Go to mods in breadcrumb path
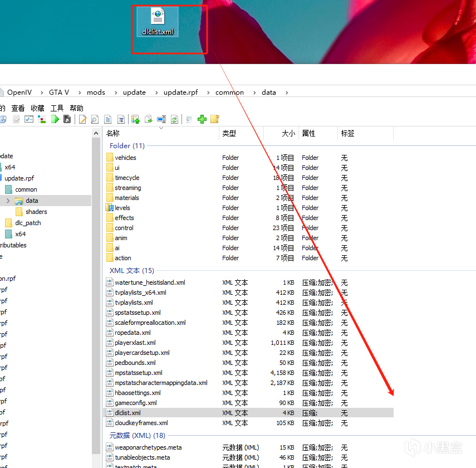This screenshot has height=468, width=476. pyautogui.click(x=96, y=92)
